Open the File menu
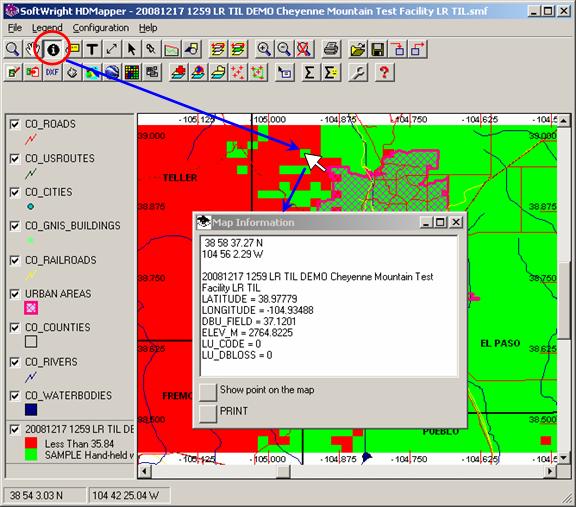This screenshot has height=507, width=576. [x=15, y=28]
